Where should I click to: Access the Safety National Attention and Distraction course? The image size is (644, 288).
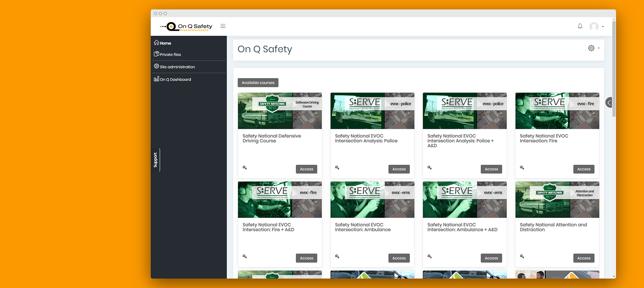click(x=584, y=258)
